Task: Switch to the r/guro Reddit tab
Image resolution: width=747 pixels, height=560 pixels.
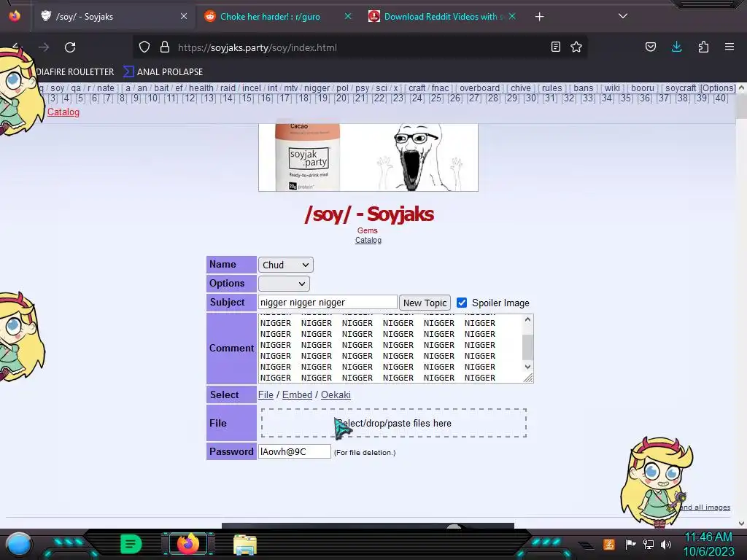Action: pyautogui.click(x=278, y=17)
